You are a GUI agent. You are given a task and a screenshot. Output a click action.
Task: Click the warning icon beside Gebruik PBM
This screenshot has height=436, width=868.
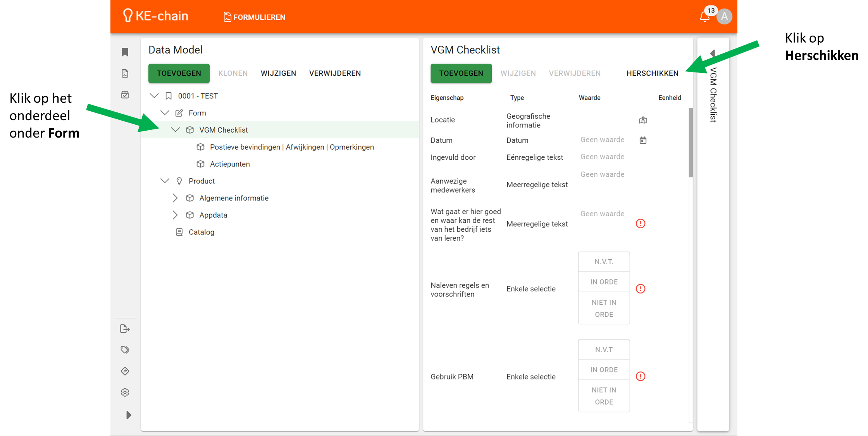tap(641, 376)
